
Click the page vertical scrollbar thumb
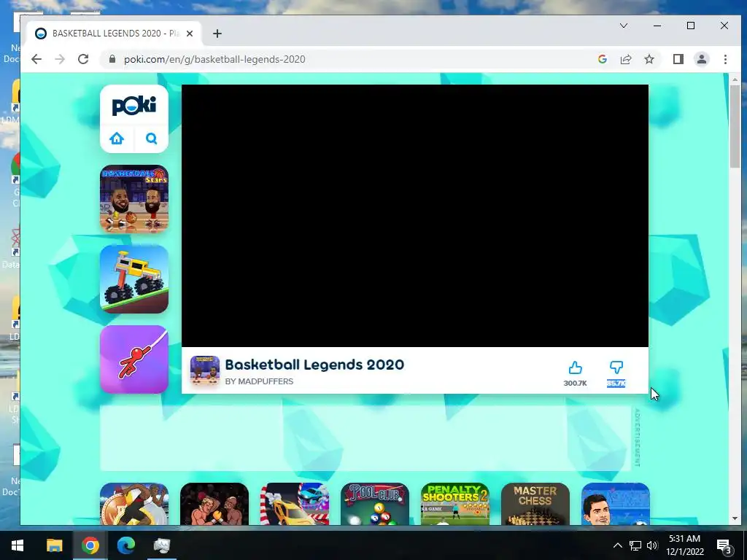[x=735, y=126]
